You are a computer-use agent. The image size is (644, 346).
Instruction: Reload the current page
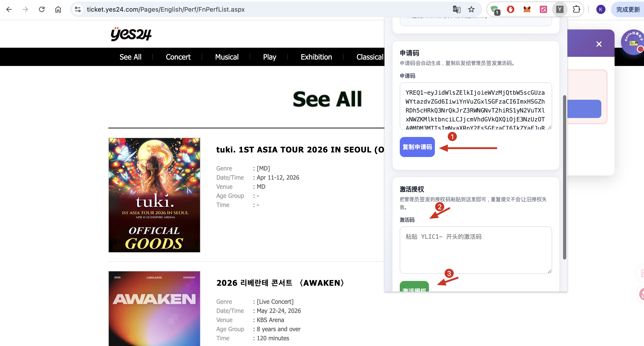click(42, 10)
